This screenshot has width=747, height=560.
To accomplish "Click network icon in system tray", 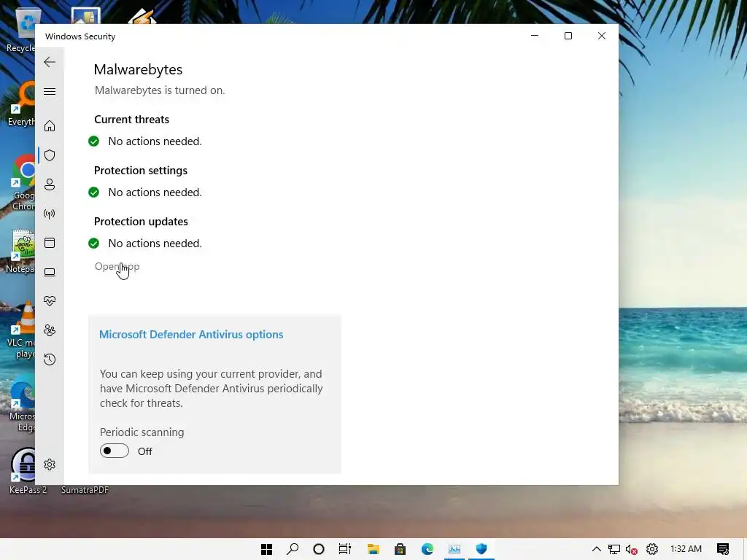I will [614, 549].
